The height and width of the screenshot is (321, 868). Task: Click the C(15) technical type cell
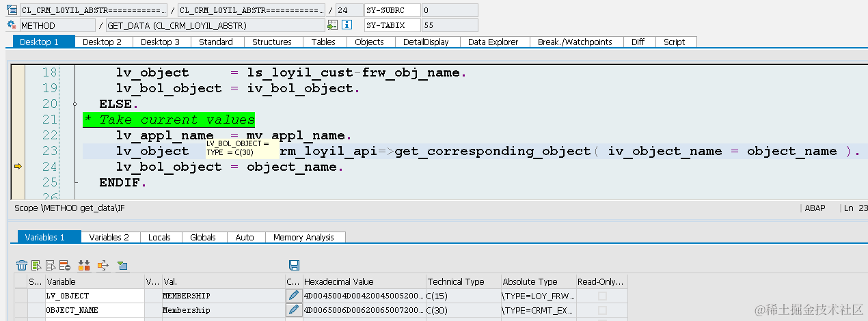(462, 296)
